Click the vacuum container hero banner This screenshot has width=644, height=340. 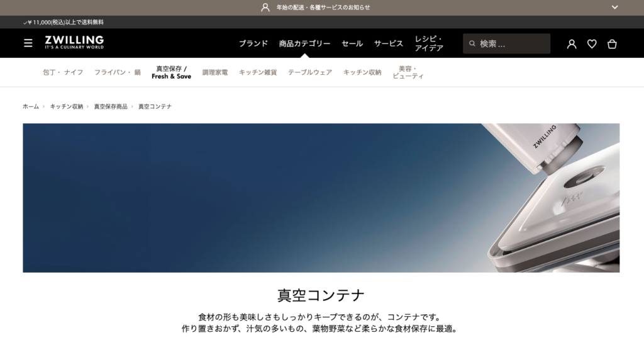pyautogui.click(x=321, y=198)
